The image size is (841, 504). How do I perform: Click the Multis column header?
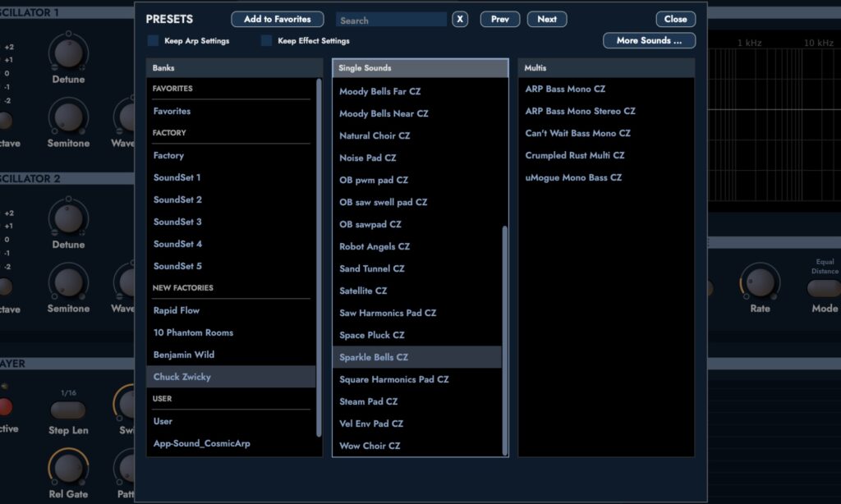pos(606,68)
